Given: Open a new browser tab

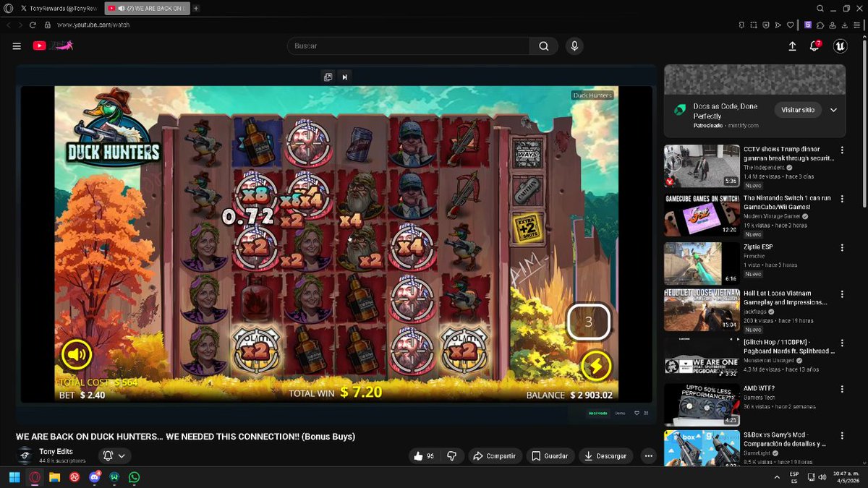Looking at the screenshot, I should [196, 8].
